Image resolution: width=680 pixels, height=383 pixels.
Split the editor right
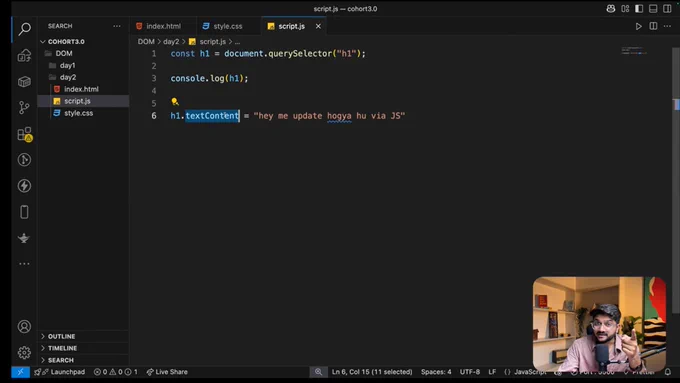click(x=653, y=26)
